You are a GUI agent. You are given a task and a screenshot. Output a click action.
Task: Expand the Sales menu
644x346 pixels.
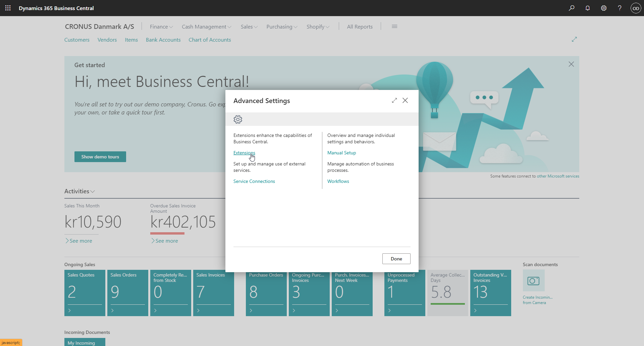click(x=249, y=27)
